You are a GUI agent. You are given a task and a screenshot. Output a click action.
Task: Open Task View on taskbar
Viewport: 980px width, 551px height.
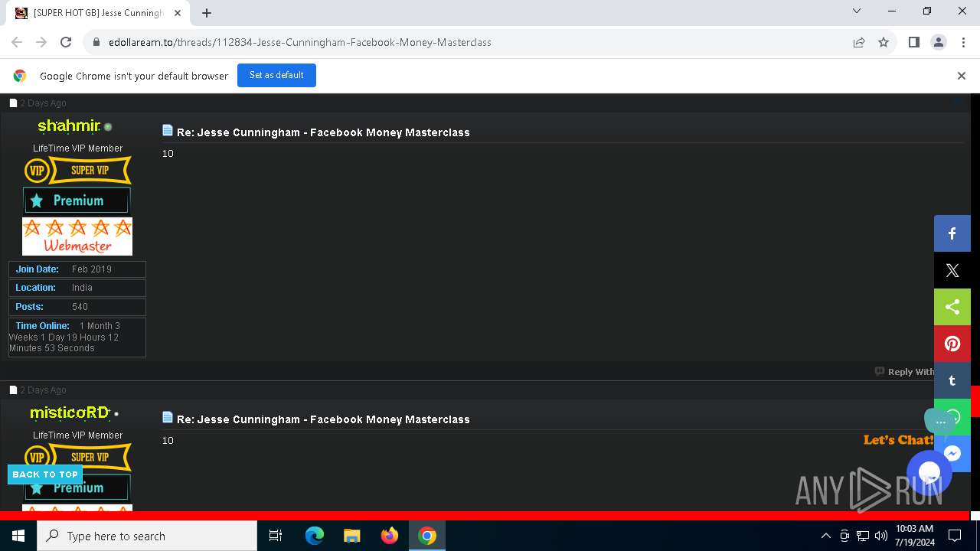276,536
